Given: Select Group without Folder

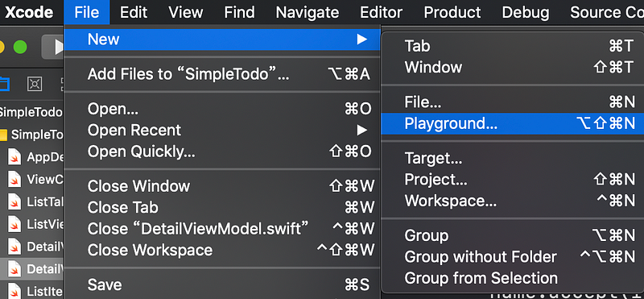Looking at the screenshot, I should [x=513, y=257].
